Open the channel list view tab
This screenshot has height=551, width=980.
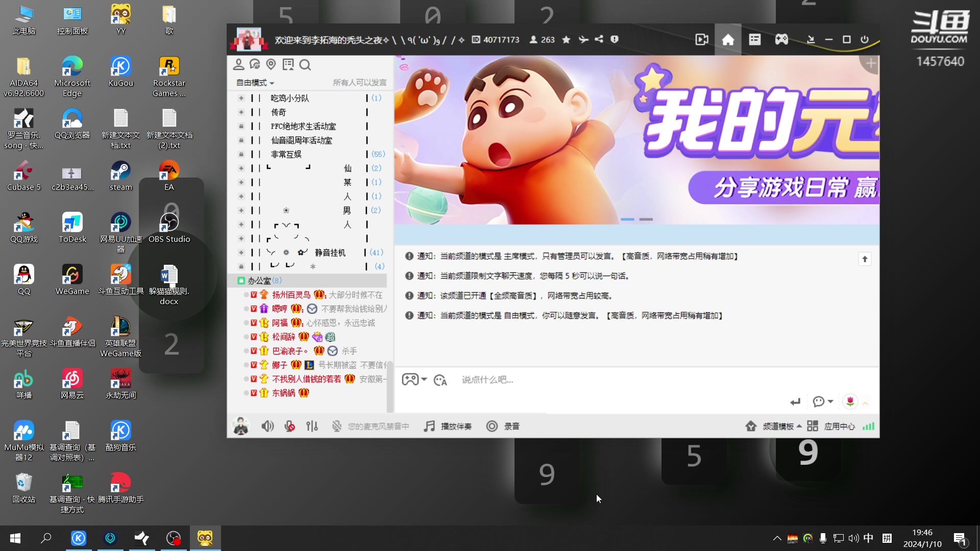pyautogui.click(x=754, y=39)
